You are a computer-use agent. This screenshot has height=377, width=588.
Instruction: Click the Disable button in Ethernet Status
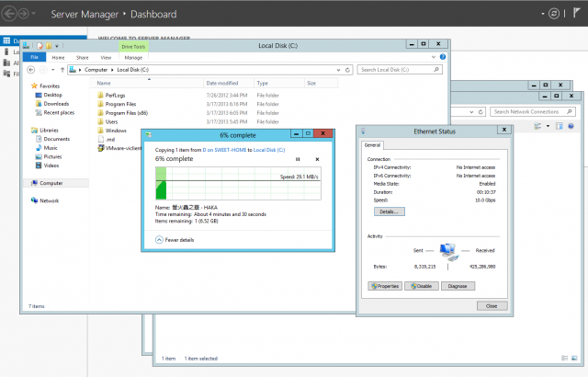click(422, 286)
